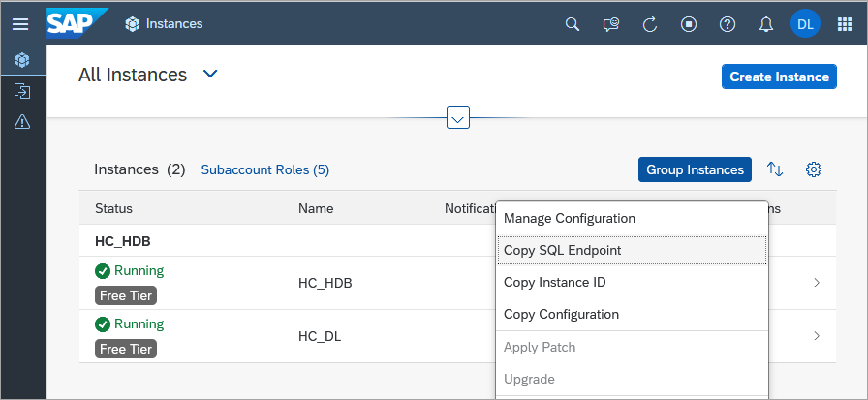
Task: Open the table settings gear icon
Action: coord(814,169)
